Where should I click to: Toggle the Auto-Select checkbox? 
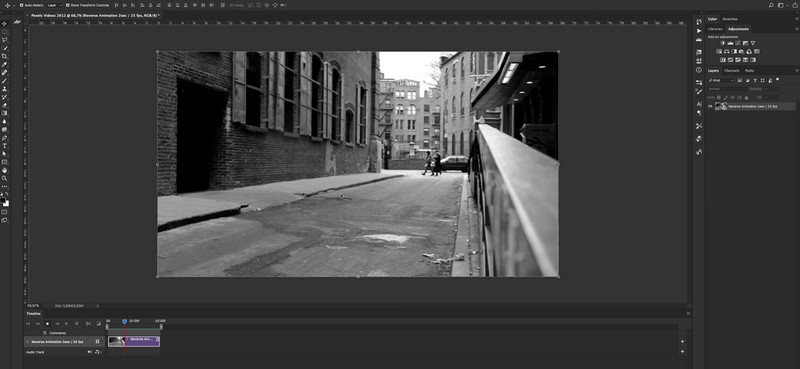click(21, 5)
